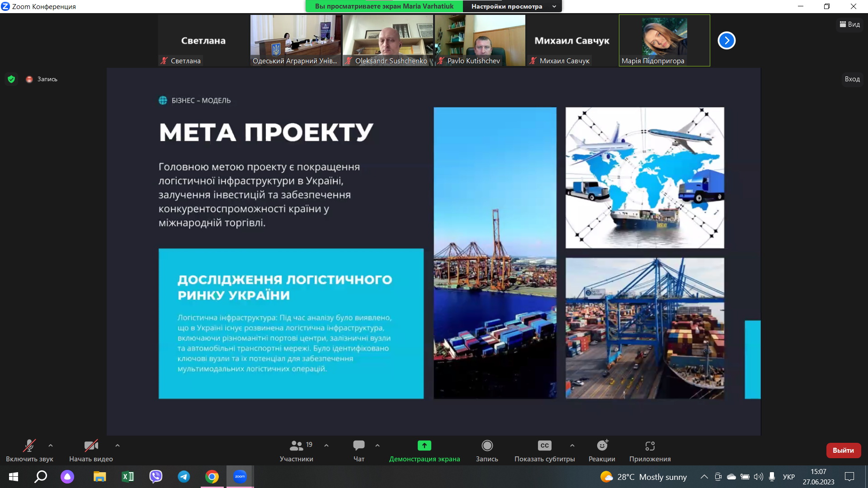This screenshot has height=488, width=868.
Task: Open the Participants panel icon
Action: (297, 446)
